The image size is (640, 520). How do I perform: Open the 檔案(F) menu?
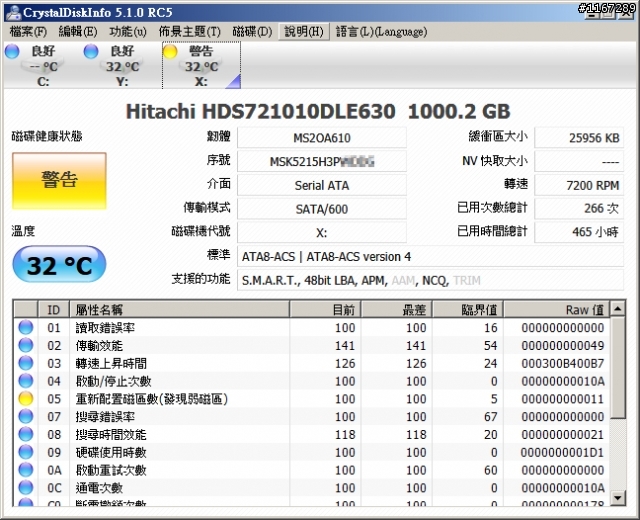pyautogui.click(x=28, y=31)
